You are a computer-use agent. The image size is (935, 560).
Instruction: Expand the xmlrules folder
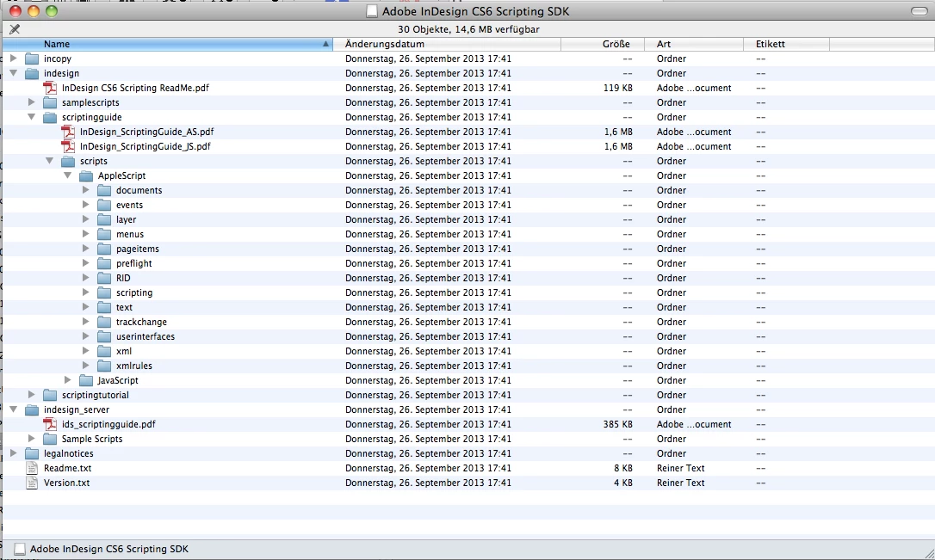tap(85, 366)
